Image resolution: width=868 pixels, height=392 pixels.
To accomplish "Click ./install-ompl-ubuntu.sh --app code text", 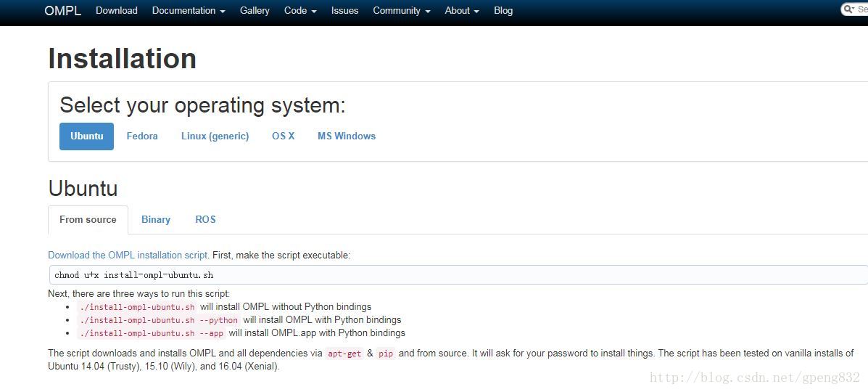I will coord(151,333).
